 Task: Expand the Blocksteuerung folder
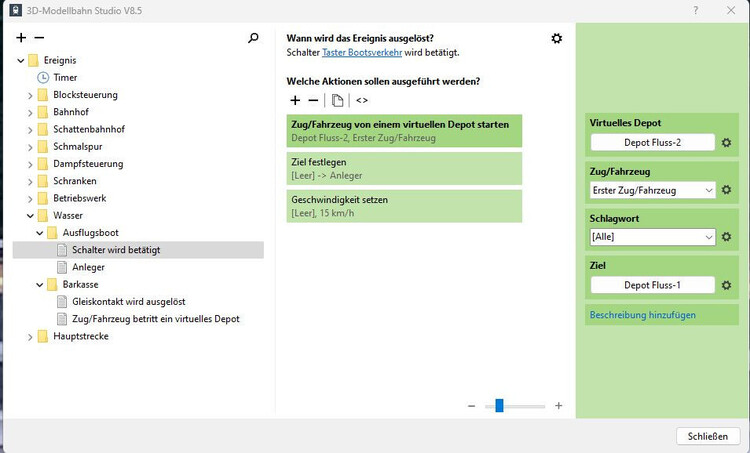[30, 95]
